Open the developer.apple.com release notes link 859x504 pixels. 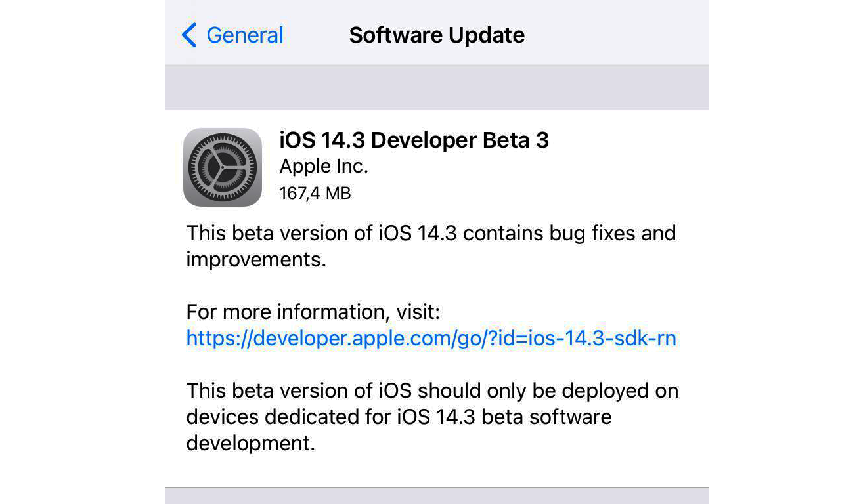(x=431, y=338)
